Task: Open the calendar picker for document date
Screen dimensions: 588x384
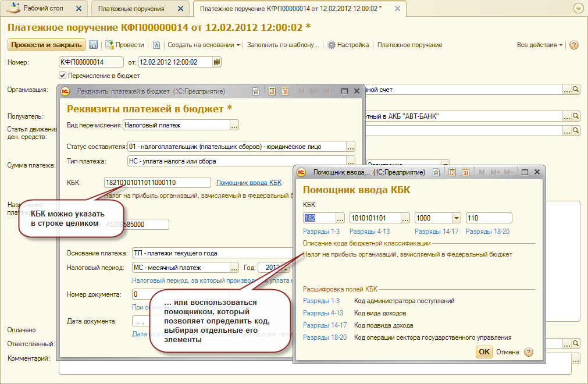Action: coord(217,62)
